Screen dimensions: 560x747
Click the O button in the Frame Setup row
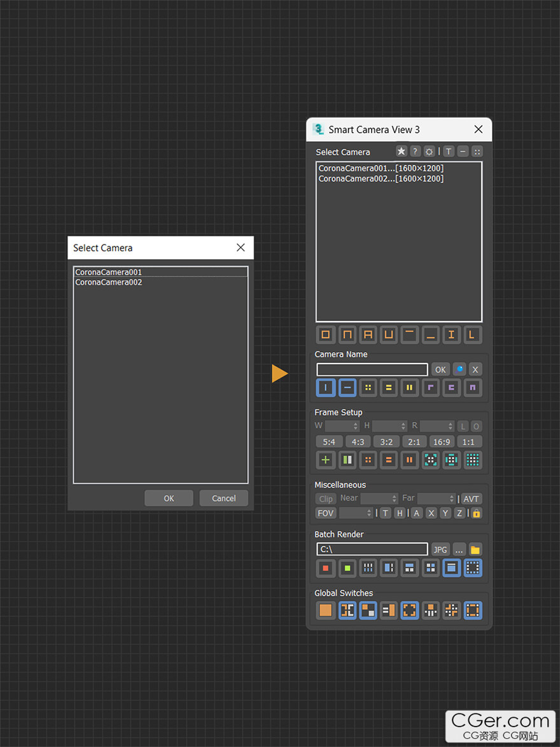click(x=476, y=426)
